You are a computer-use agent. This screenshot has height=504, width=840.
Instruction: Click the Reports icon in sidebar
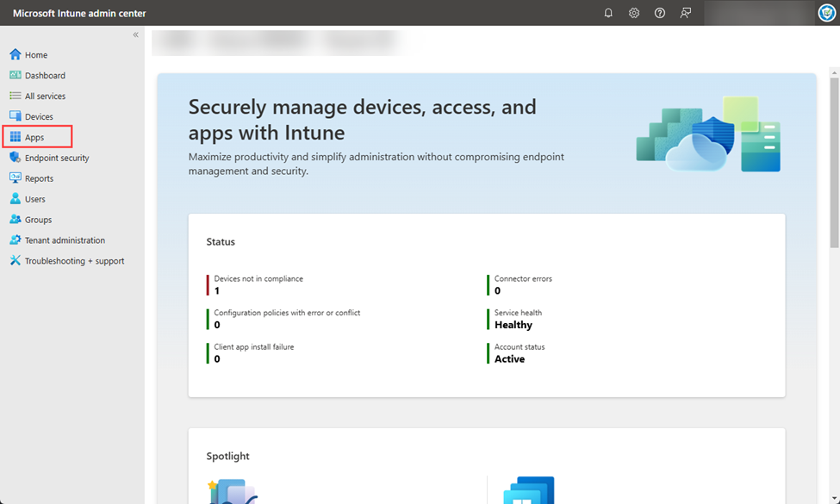[x=16, y=178]
